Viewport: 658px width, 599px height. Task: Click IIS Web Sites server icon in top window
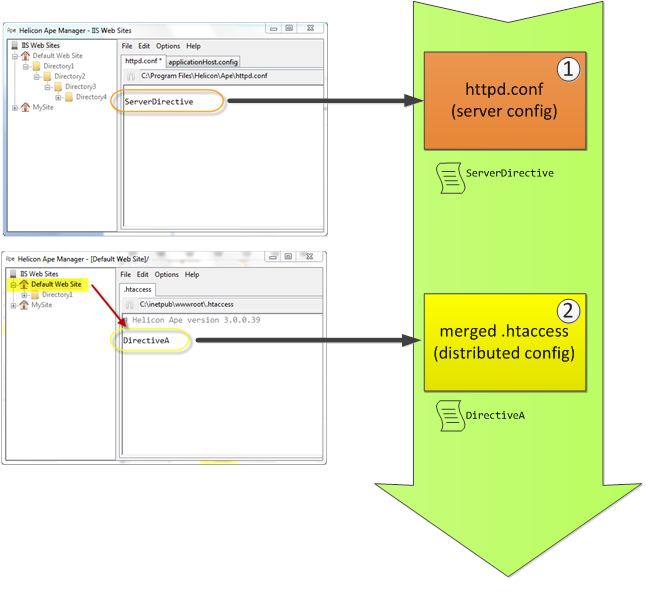(x=14, y=46)
